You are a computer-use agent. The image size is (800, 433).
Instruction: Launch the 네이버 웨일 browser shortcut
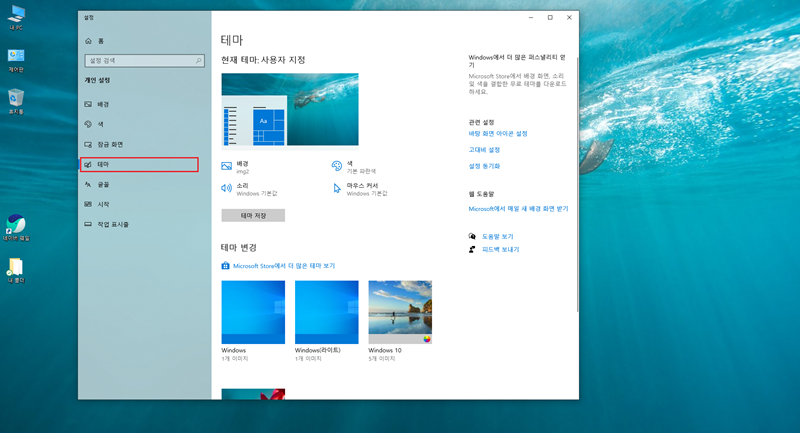click(16, 227)
